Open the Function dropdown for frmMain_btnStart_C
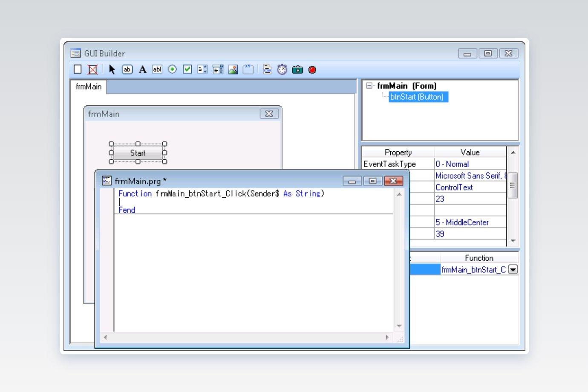Viewport: 588px width, 392px height. click(x=513, y=269)
